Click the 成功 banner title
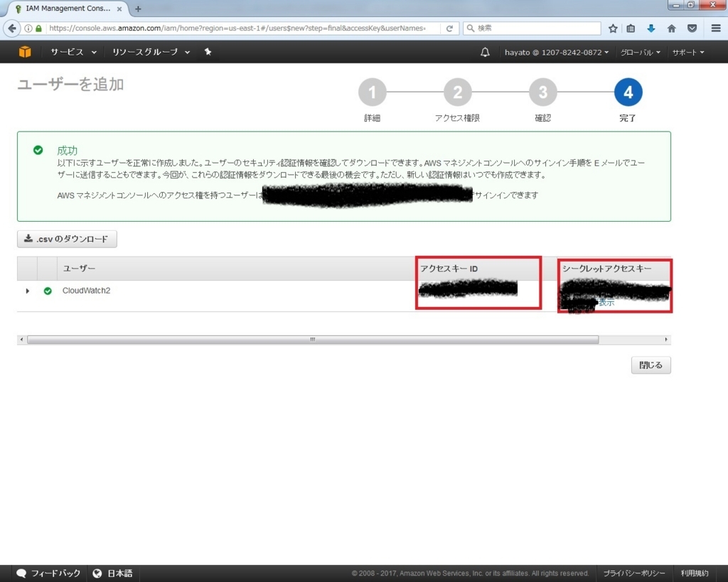The image size is (728, 582). pyautogui.click(x=67, y=151)
